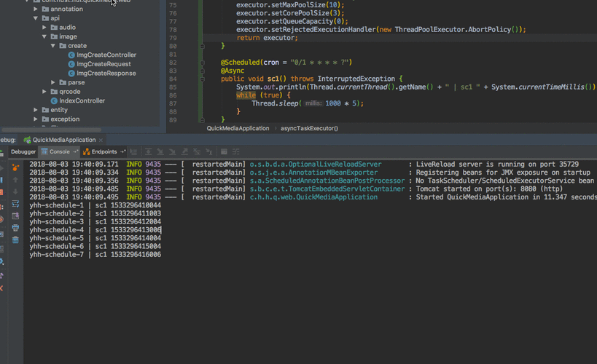Screen dimensions: 597x364
Task: Expand the qrcode package folder
Action: (x=44, y=92)
